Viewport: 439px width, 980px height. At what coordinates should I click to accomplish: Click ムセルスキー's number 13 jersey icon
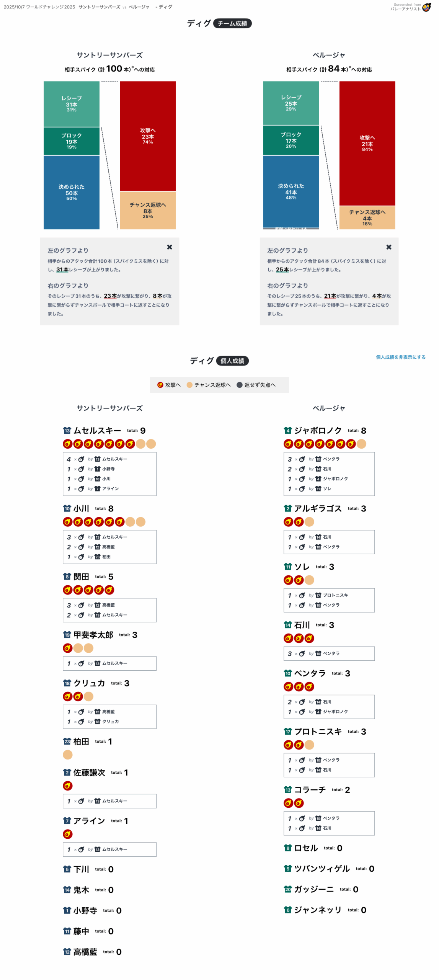(x=67, y=431)
